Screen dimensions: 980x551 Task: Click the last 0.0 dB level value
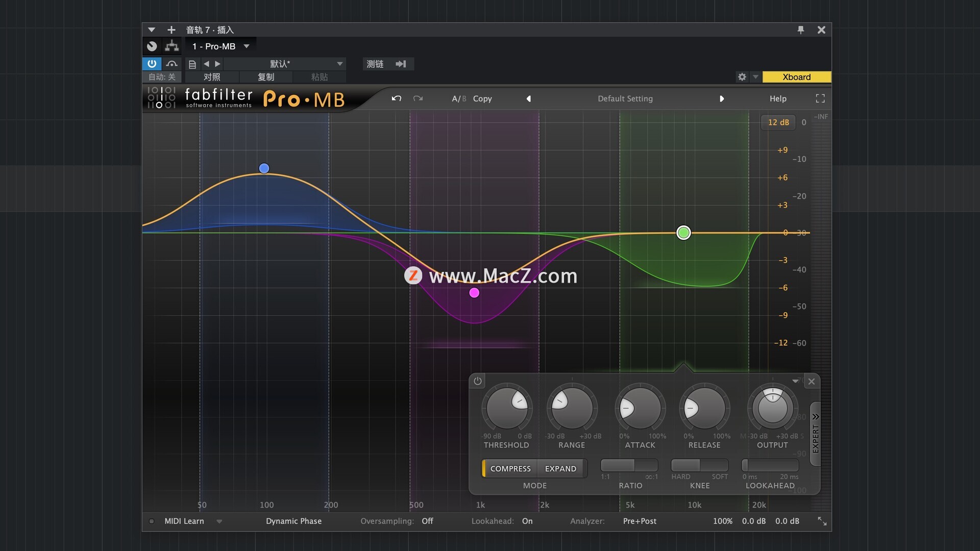(787, 521)
